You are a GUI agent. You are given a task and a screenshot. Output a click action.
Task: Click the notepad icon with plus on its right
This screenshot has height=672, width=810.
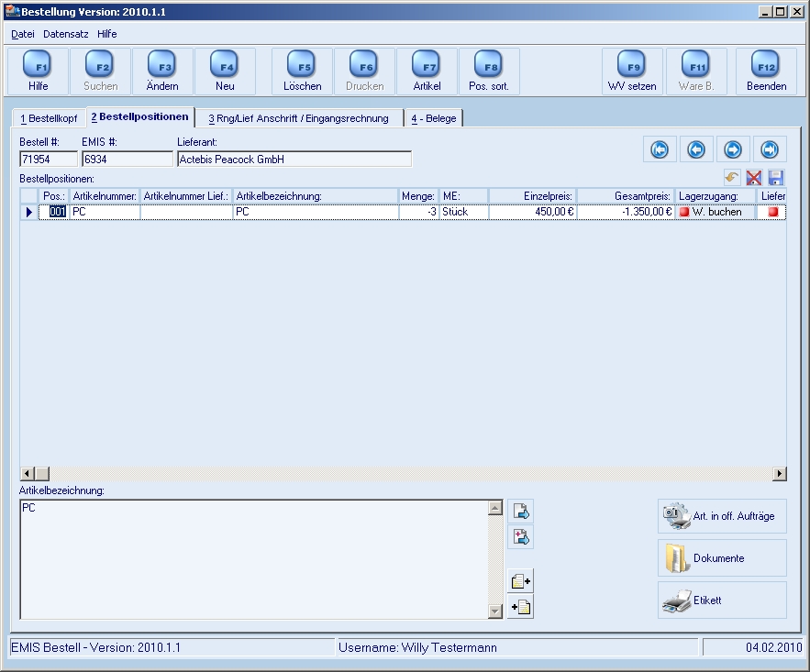pyautogui.click(x=521, y=581)
